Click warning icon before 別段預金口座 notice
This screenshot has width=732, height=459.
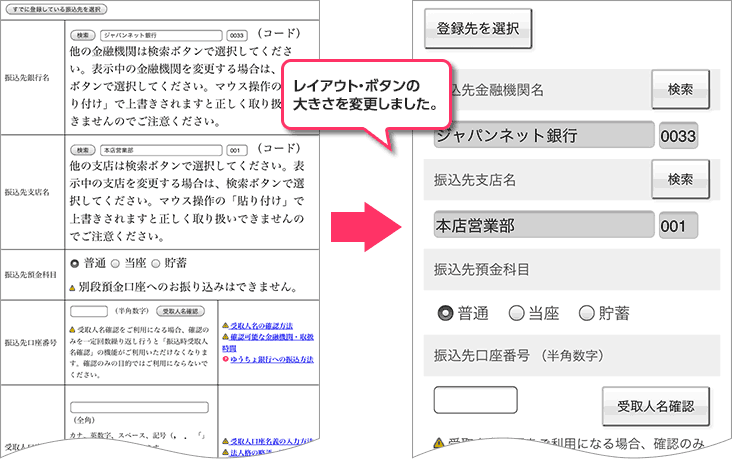pos(72,287)
